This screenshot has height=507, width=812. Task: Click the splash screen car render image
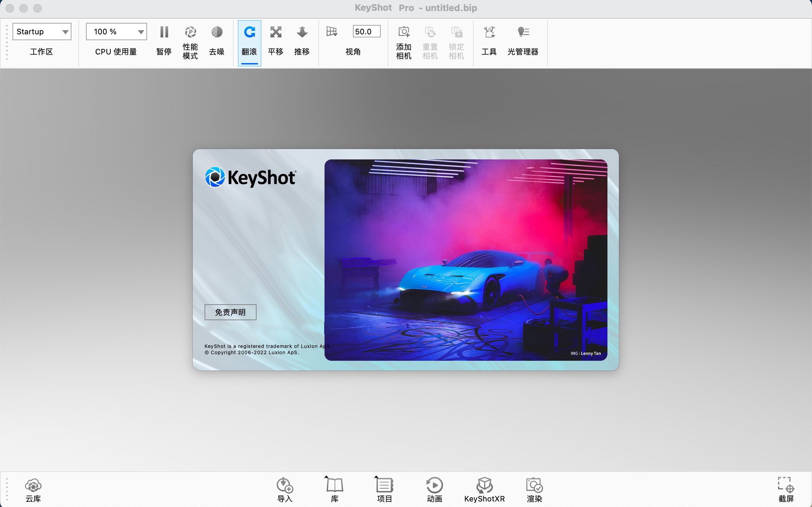pos(466,260)
